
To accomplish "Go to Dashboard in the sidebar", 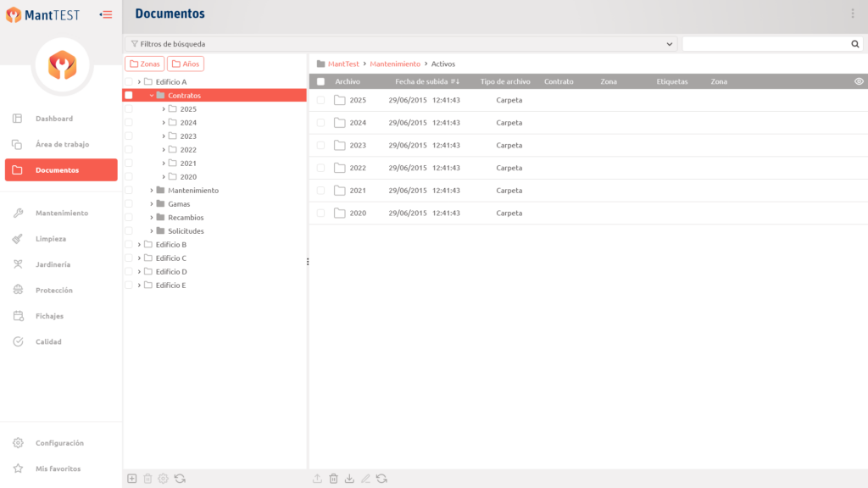I will tap(53, 119).
